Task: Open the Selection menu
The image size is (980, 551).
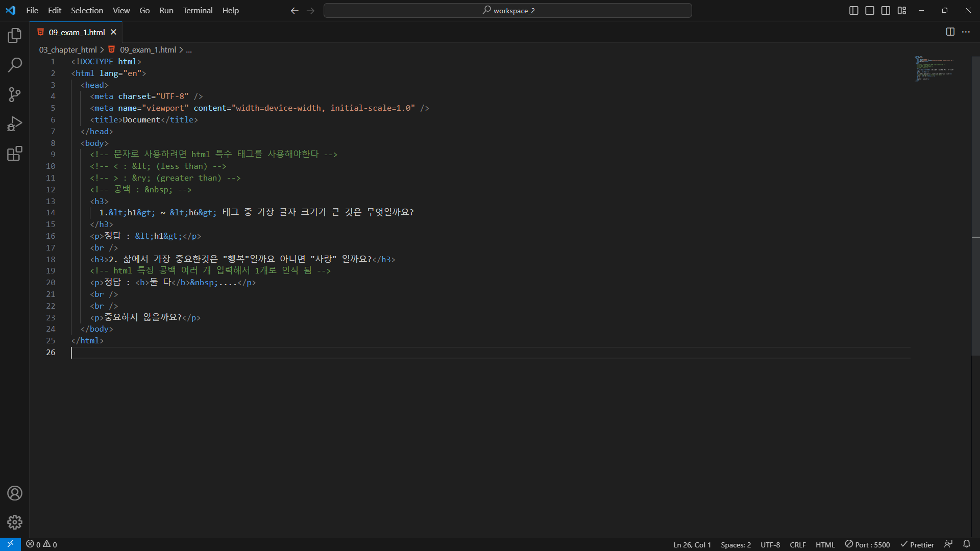Action: tap(87, 10)
